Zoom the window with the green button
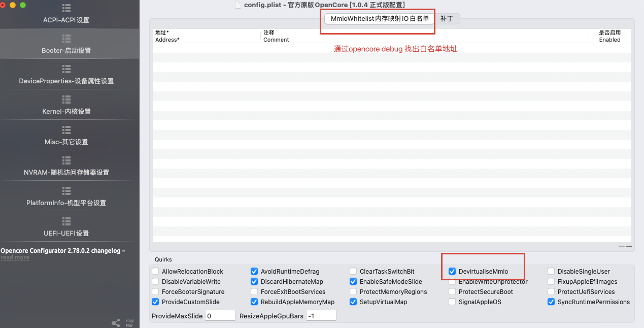This screenshot has width=644, height=328. point(23,5)
